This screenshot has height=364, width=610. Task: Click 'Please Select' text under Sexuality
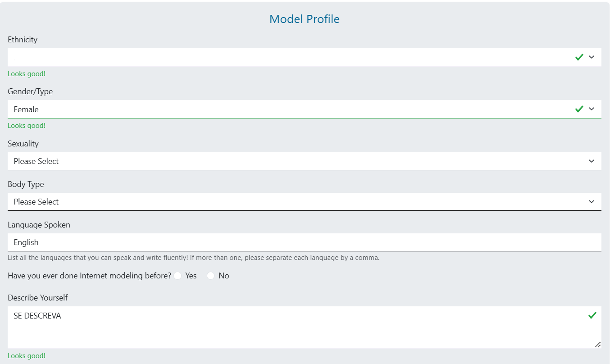coord(36,161)
